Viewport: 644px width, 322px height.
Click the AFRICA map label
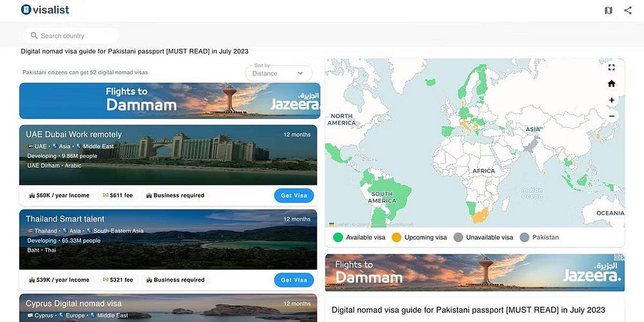point(484,171)
